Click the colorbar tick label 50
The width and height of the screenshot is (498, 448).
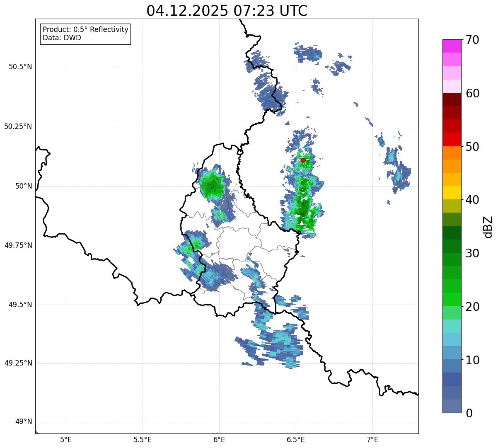[x=472, y=147]
